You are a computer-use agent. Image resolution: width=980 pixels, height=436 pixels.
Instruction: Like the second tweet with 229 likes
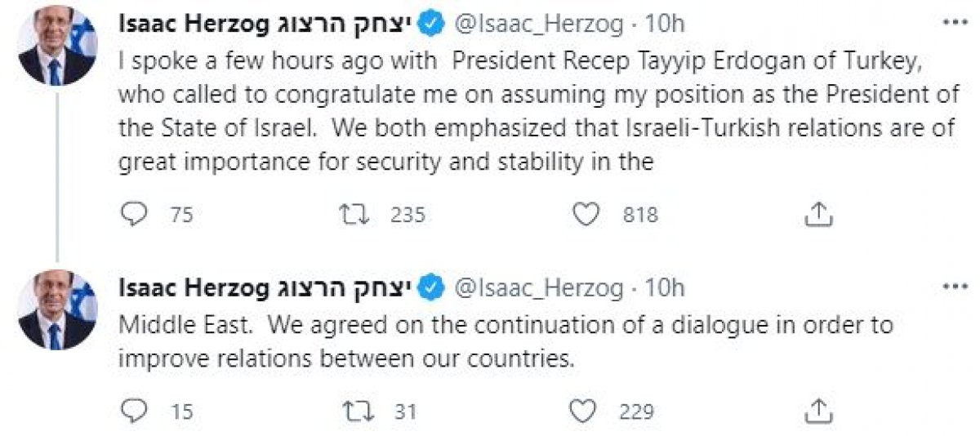pyautogui.click(x=584, y=409)
